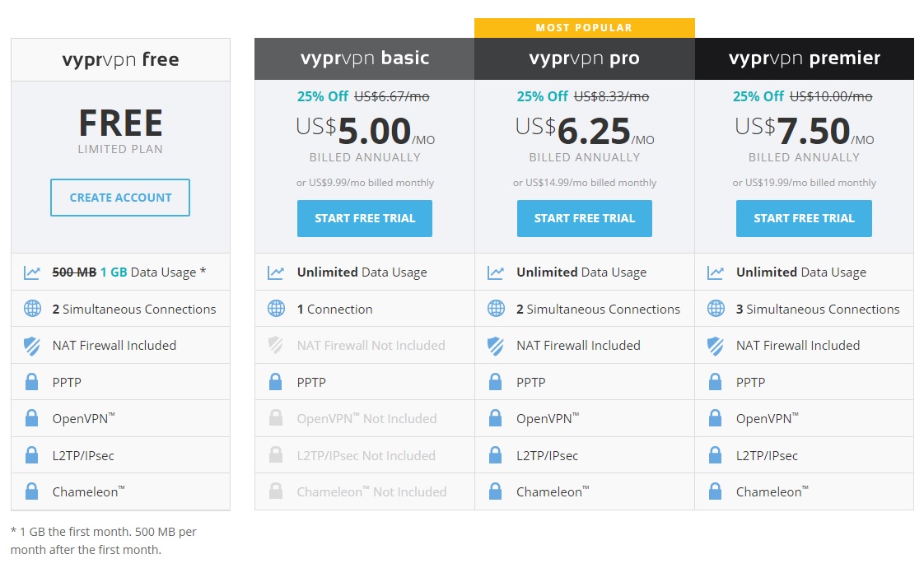Click the lock icon beside Chameleon in pro plan
Viewport: 924px width, 582px height.
pyautogui.click(x=496, y=491)
